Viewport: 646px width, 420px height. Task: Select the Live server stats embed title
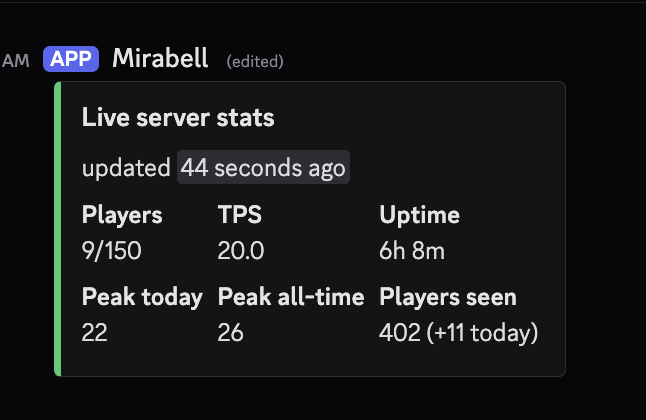tap(178, 117)
